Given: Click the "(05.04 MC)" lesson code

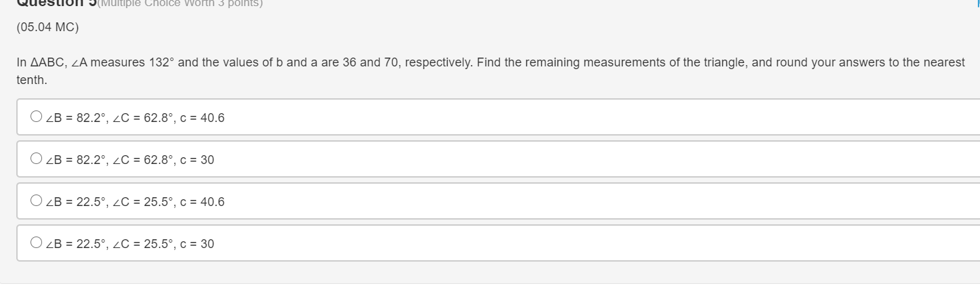Looking at the screenshot, I should pyautogui.click(x=47, y=28).
